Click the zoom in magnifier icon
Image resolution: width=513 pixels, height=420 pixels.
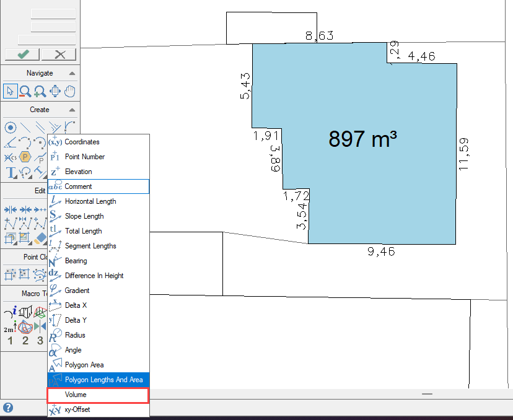point(40,91)
